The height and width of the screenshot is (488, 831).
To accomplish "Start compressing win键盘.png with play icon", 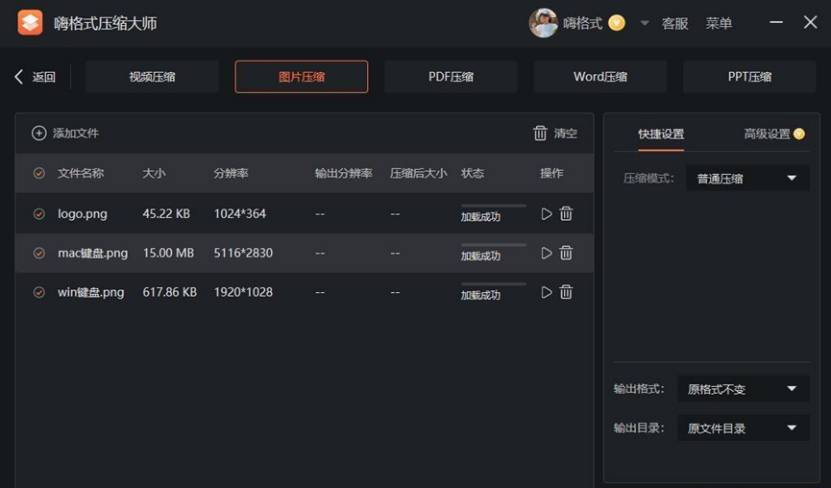I will [x=546, y=292].
